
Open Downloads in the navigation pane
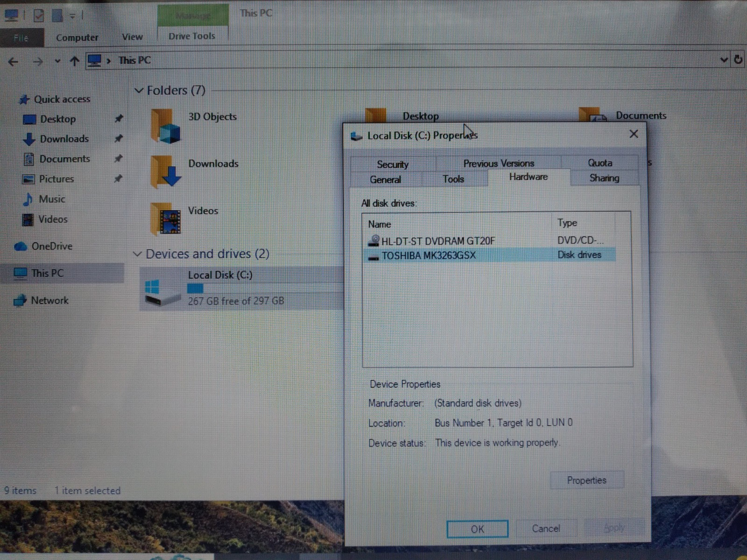pyautogui.click(x=64, y=139)
